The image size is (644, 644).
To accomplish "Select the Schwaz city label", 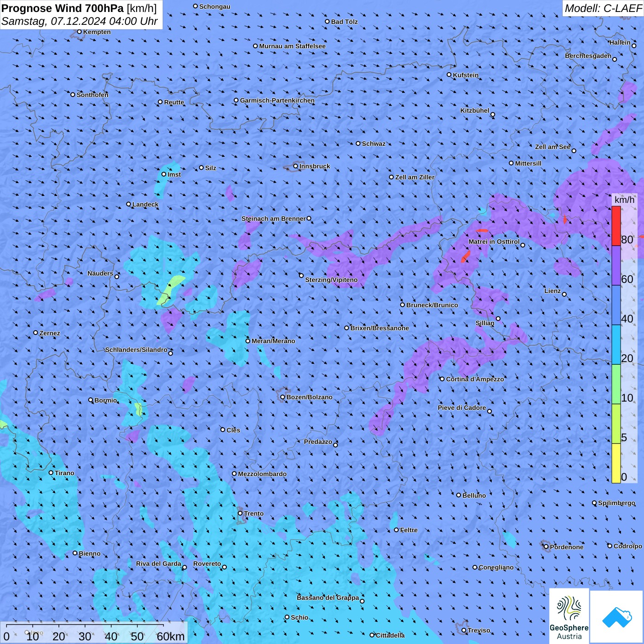I will [x=374, y=144].
